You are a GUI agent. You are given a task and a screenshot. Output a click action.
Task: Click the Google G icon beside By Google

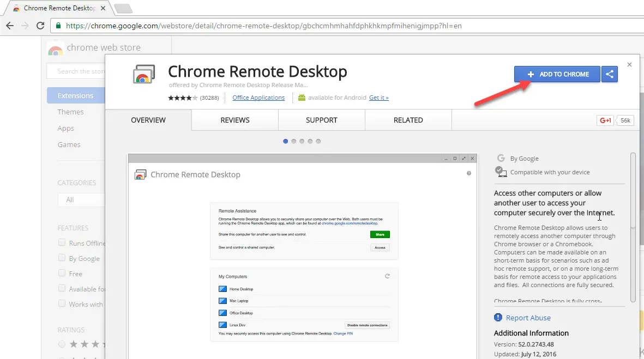[x=501, y=158]
